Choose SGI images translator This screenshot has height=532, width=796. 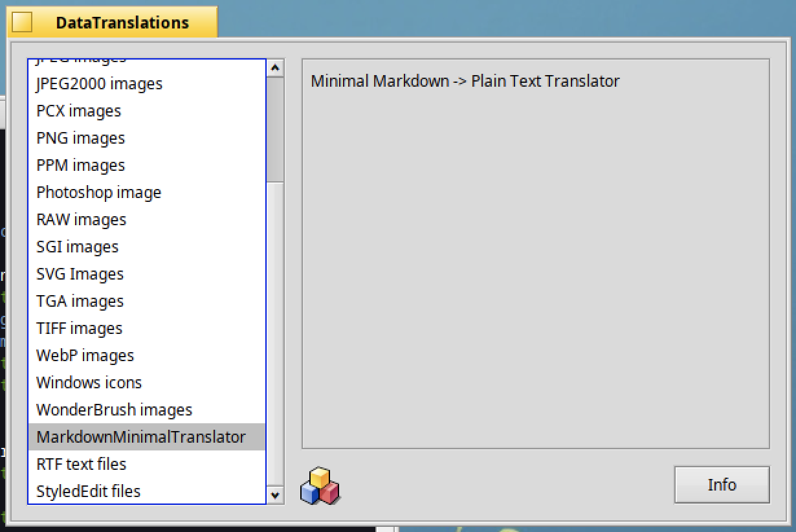click(x=77, y=247)
